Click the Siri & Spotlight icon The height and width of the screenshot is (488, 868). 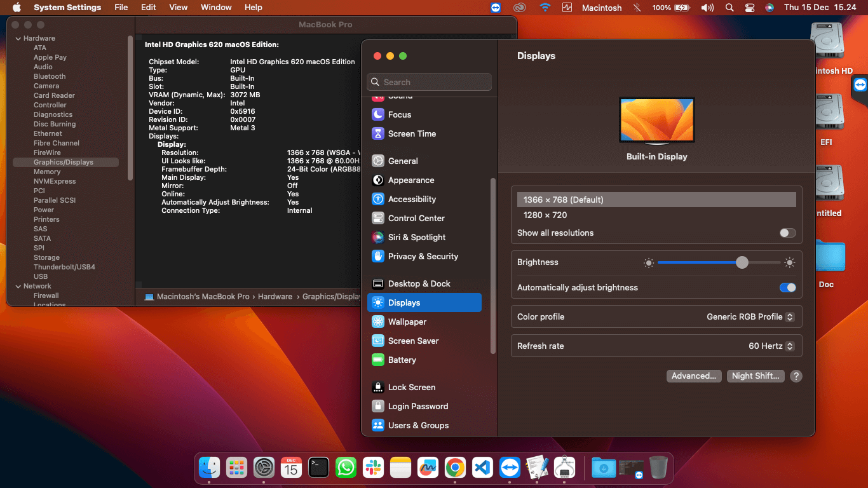click(378, 237)
